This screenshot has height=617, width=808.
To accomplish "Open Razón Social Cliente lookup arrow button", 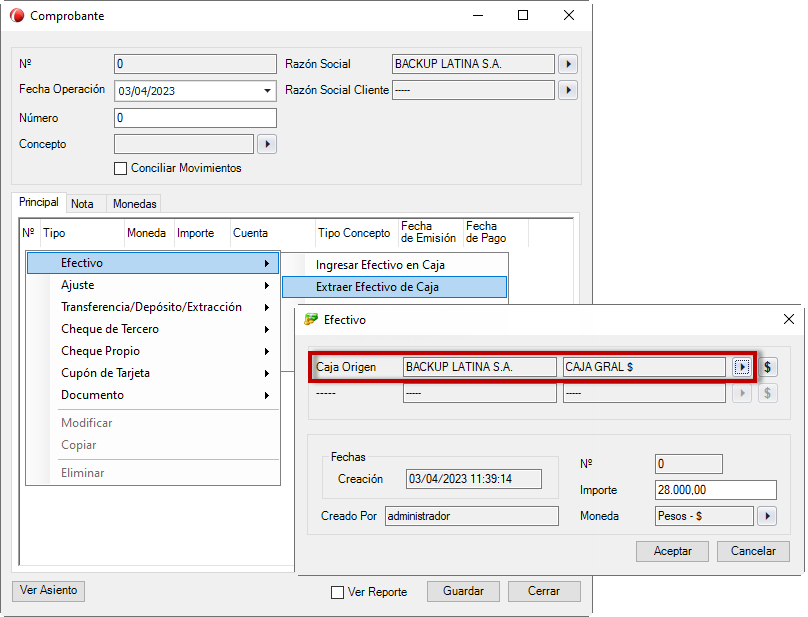I will pyautogui.click(x=568, y=90).
